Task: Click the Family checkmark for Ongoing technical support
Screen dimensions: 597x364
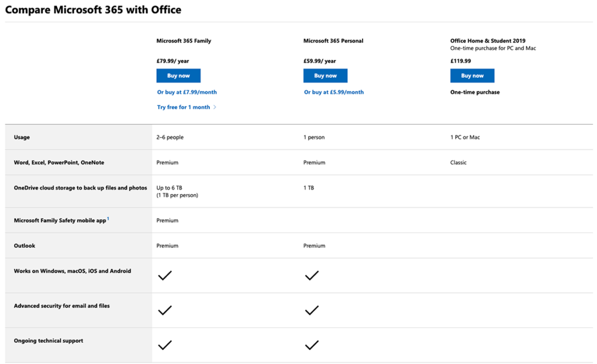Action: coord(165,345)
